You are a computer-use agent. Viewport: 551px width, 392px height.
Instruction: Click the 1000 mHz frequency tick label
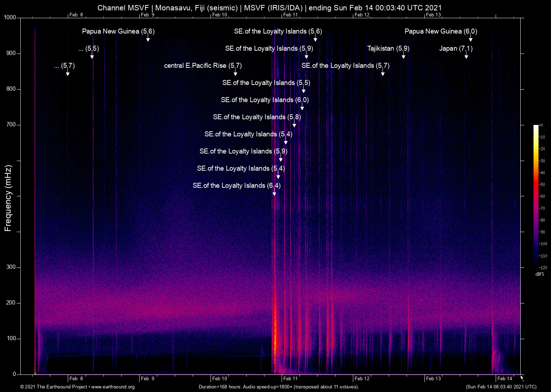click(10, 17)
